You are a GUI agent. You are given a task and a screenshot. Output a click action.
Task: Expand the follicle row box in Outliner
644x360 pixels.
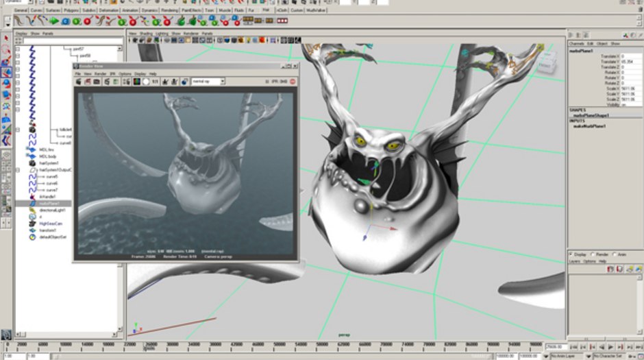tap(18, 130)
